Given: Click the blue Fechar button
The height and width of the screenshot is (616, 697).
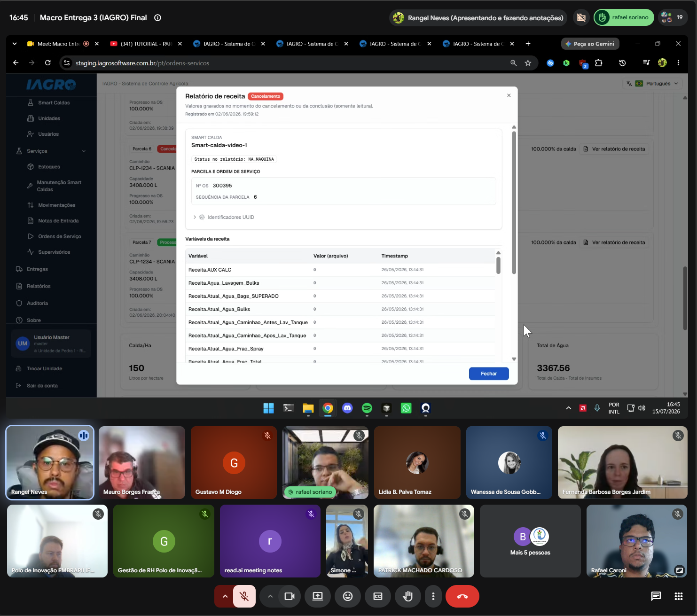Looking at the screenshot, I should pos(489,374).
